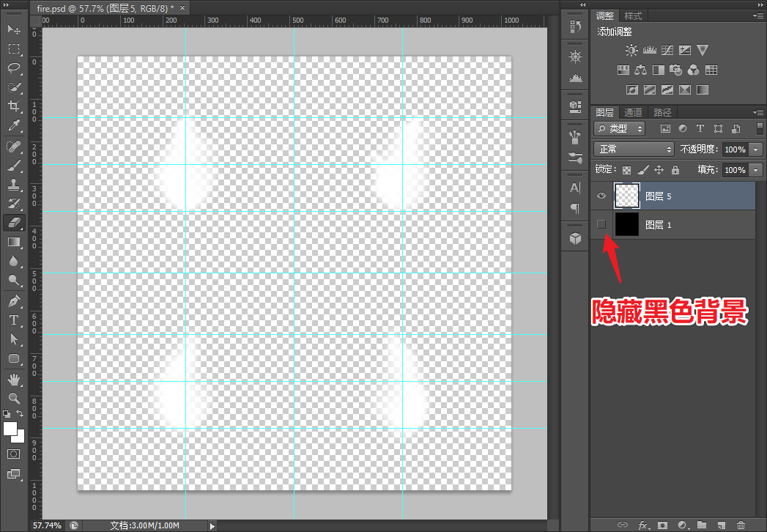Switch to the 通道 tab

pyautogui.click(x=633, y=113)
